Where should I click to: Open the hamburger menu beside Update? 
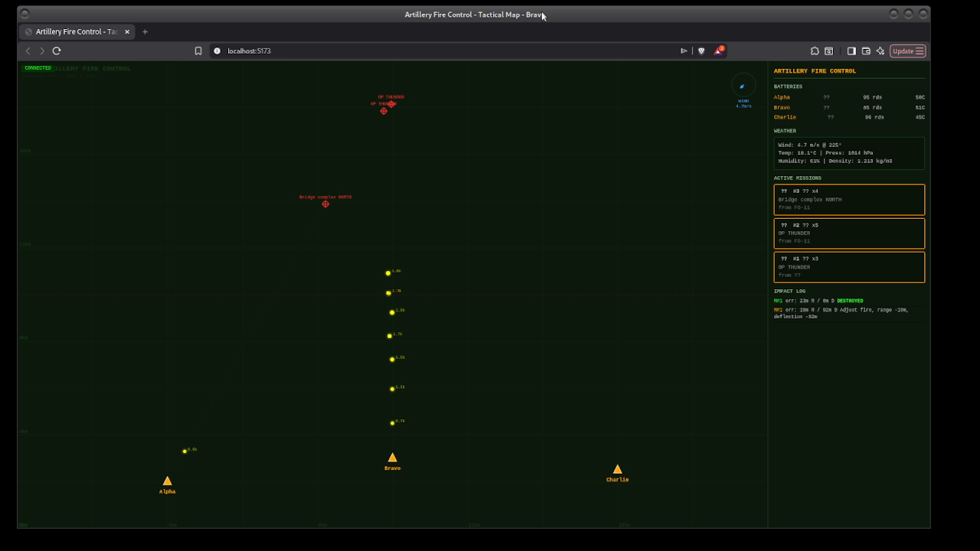coord(920,51)
